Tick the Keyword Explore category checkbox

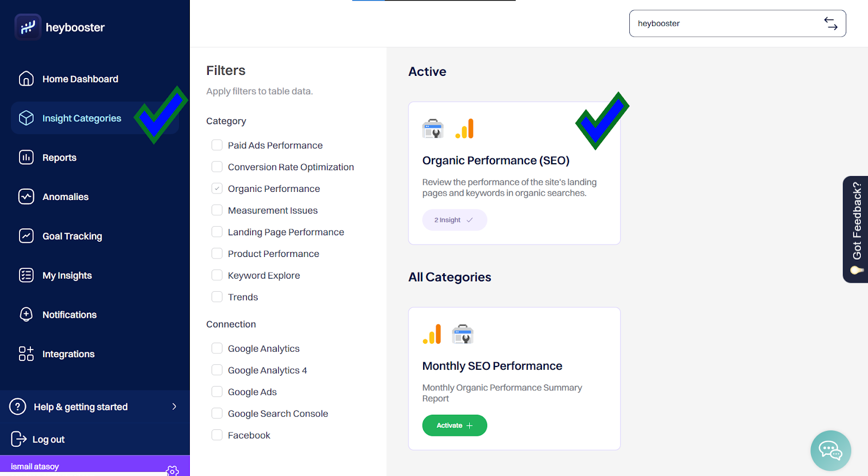point(217,275)
